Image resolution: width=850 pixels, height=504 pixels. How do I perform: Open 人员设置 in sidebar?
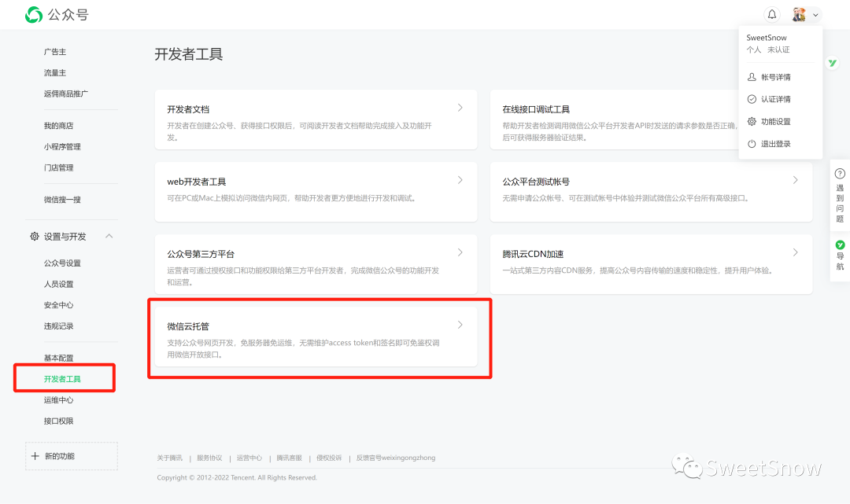click(x=58, y=285)
